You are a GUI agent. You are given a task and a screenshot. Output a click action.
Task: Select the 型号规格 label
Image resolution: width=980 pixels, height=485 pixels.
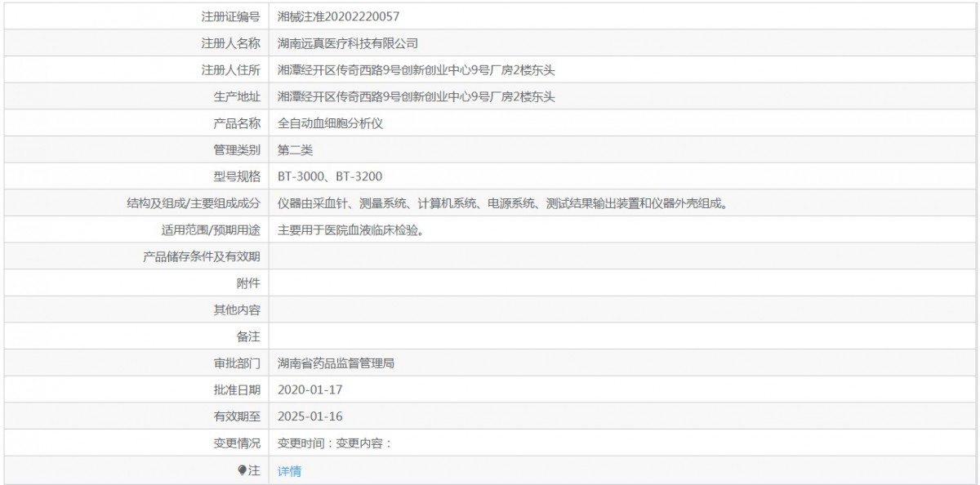237,176
